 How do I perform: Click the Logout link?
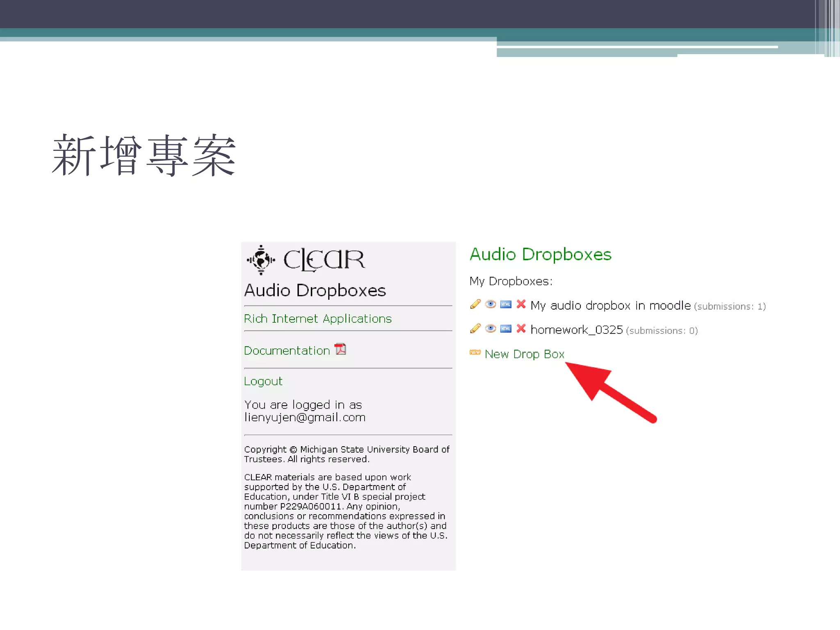[263, 381]
